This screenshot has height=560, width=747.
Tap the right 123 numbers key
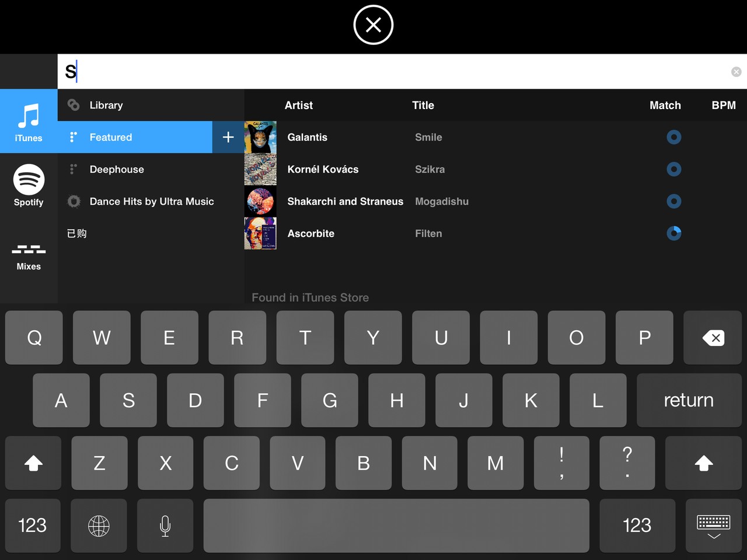click(x=637, y=526)
